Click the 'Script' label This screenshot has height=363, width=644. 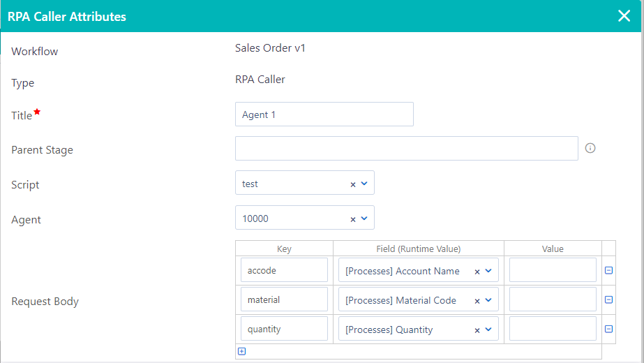(25, 185)
